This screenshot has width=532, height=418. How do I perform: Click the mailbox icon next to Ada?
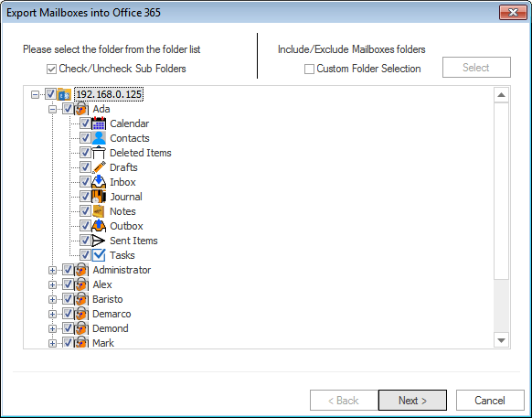click(81, 109)
